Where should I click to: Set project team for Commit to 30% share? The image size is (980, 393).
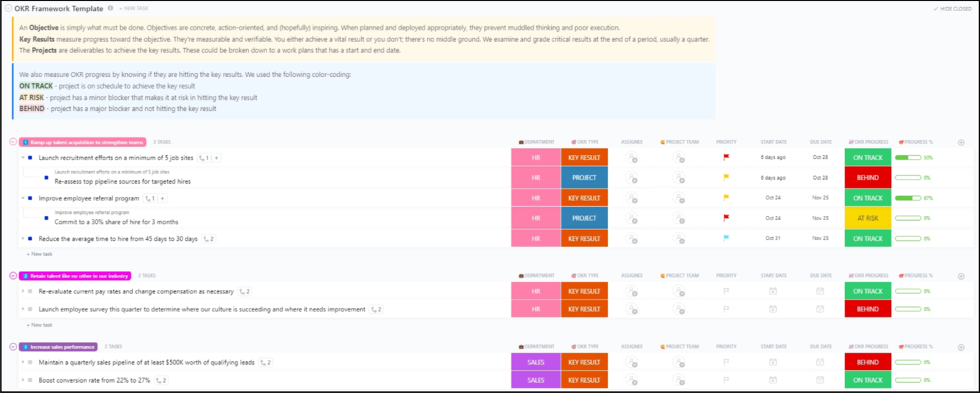click(x=679, y=218)
